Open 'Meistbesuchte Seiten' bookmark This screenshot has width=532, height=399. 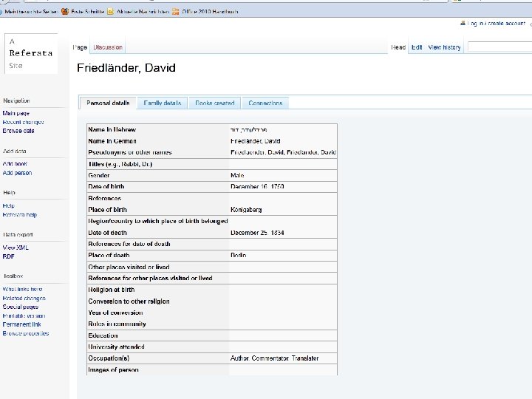(x=31, y=12)
